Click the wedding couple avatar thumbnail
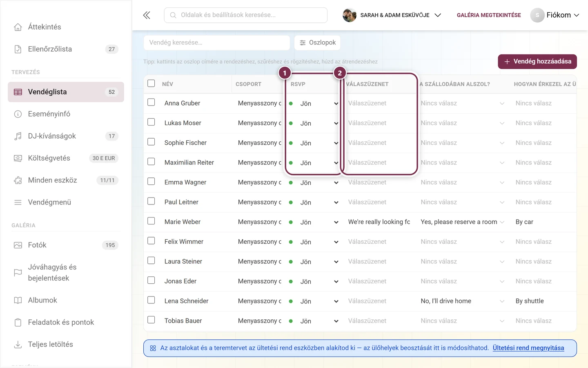588x368 pixels. [350, 15]
